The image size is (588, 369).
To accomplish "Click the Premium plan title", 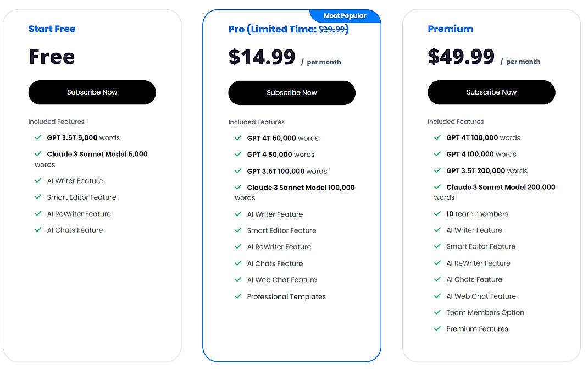I will pos(450,29).
